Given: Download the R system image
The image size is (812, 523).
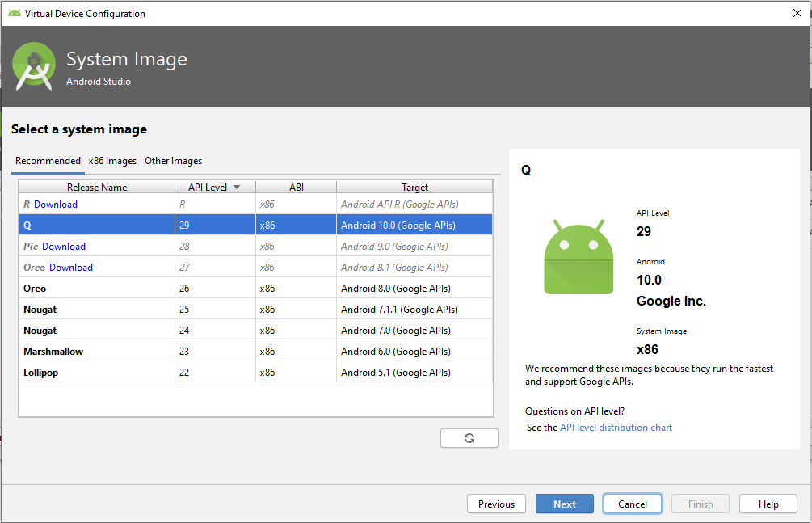Looking at the screenshot, I should (56, 205).
